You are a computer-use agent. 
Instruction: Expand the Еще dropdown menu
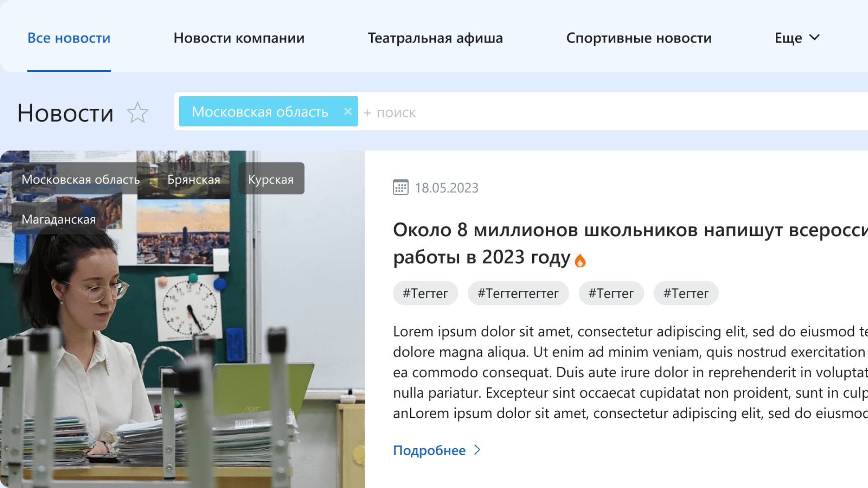(x=797, y=38)
